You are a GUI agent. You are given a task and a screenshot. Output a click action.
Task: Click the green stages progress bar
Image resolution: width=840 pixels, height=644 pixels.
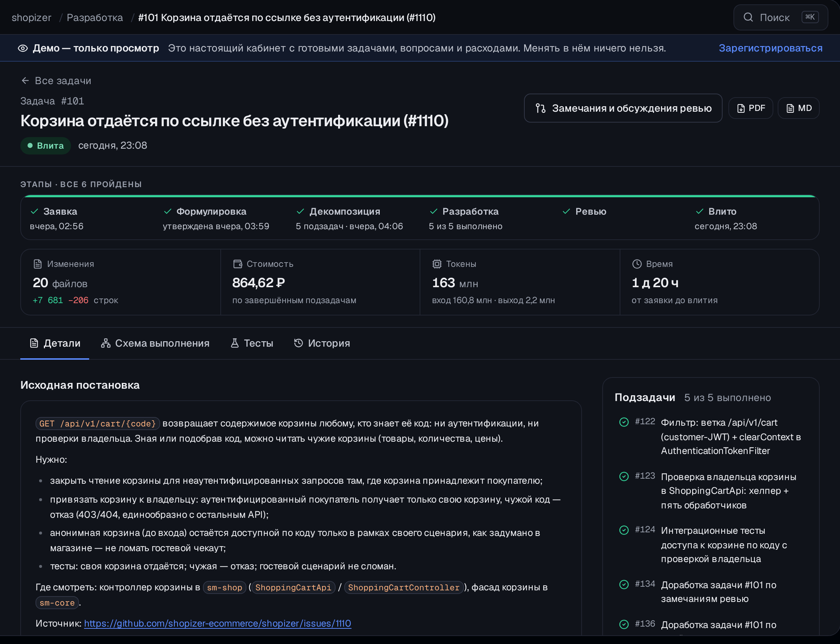(420, 196)
